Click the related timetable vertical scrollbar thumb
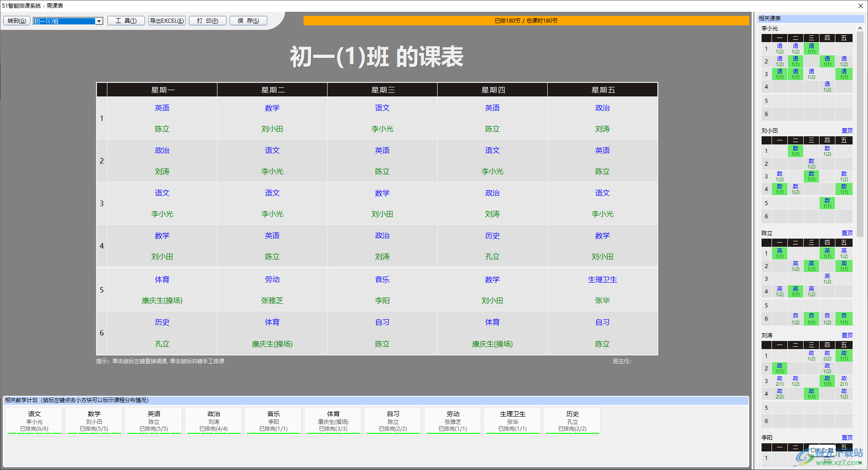 [x=860, y=134]
